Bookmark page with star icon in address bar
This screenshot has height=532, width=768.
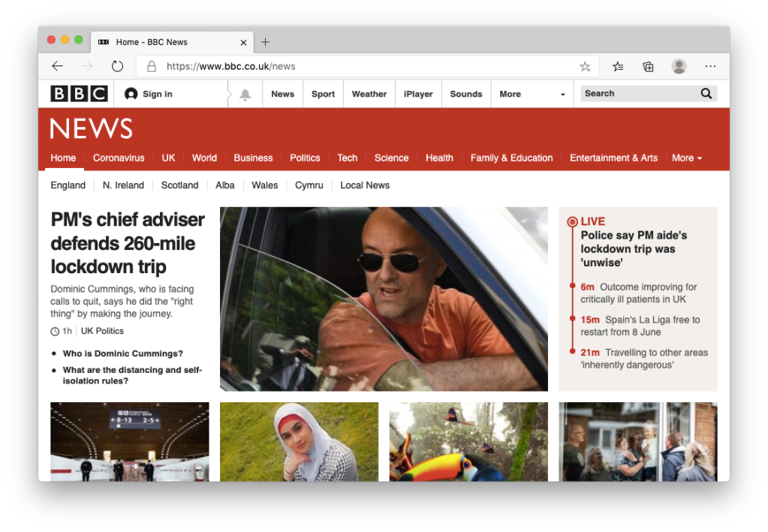(x=585, y=66)
